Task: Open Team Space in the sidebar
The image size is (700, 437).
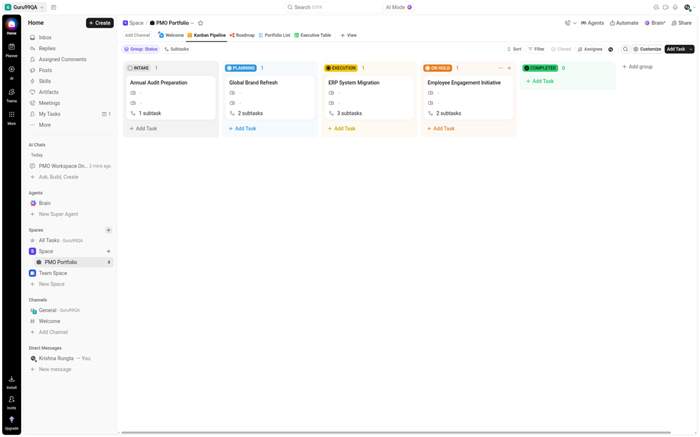Action: click(71, 273)
